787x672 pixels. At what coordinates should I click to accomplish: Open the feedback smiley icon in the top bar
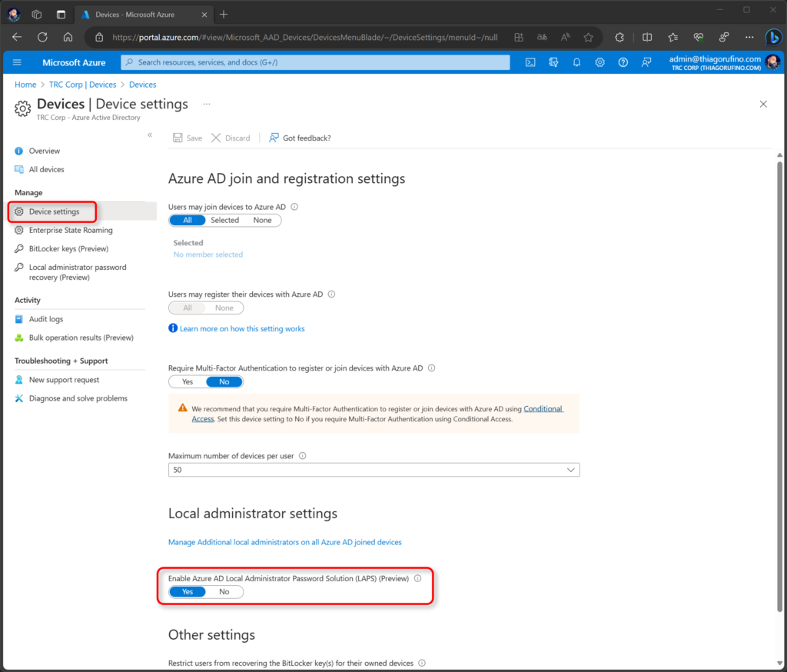coord(646,62)
